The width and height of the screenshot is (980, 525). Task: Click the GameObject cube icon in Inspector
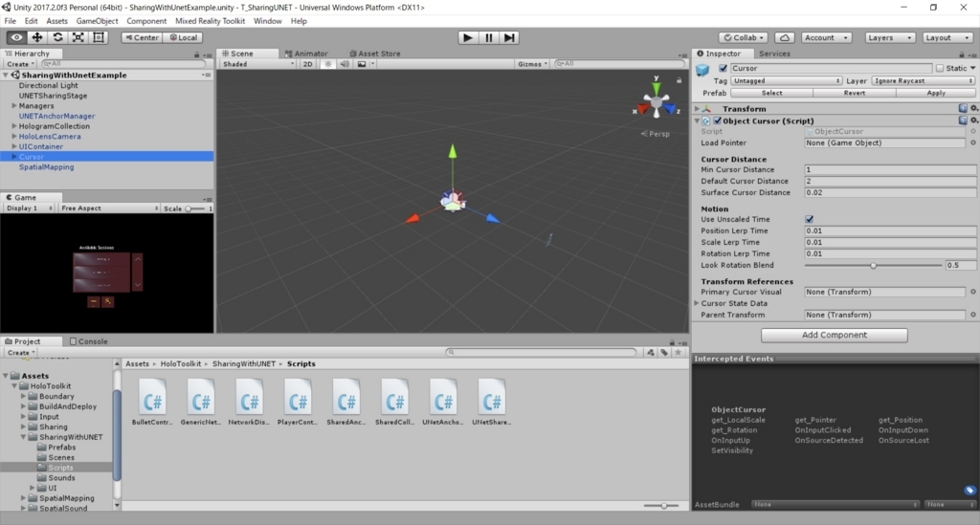(702, 69)
